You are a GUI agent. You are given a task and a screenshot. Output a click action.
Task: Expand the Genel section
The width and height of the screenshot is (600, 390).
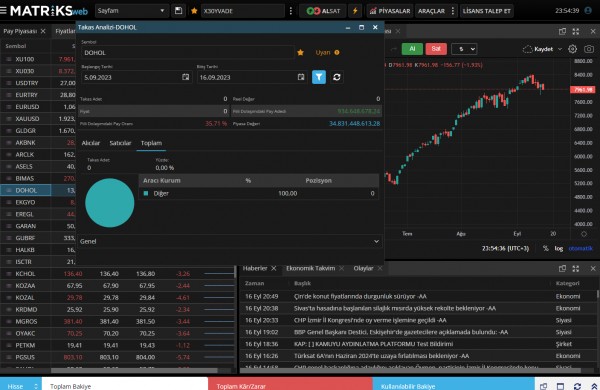[230, 241]
